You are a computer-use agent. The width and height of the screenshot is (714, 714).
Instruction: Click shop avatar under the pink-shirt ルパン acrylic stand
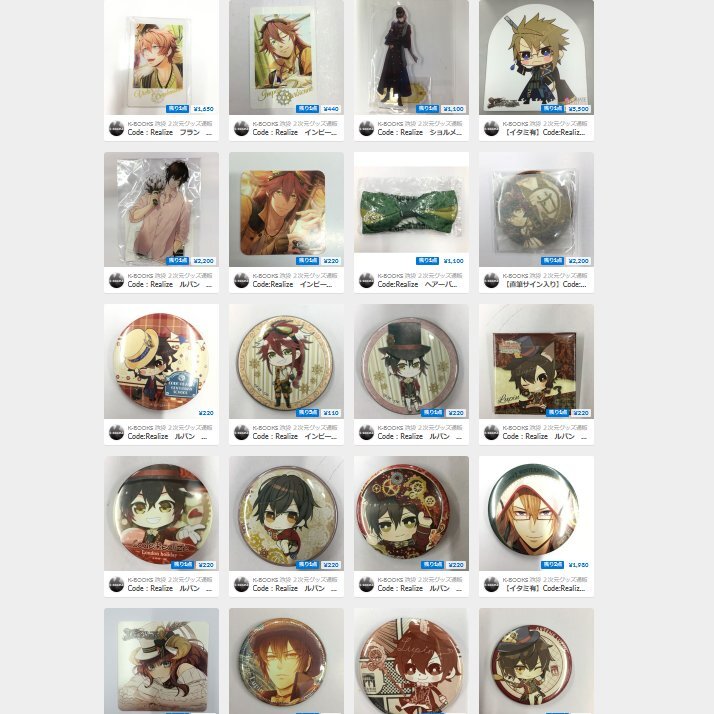117,280
